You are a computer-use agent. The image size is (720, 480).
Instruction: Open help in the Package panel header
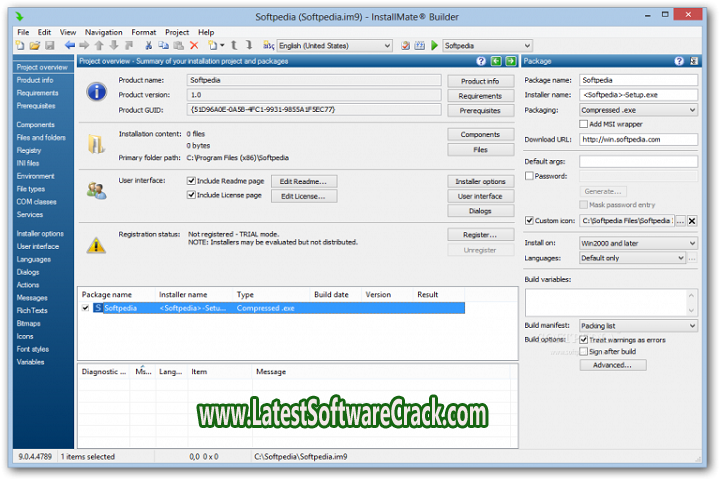(x=679, y=61)
